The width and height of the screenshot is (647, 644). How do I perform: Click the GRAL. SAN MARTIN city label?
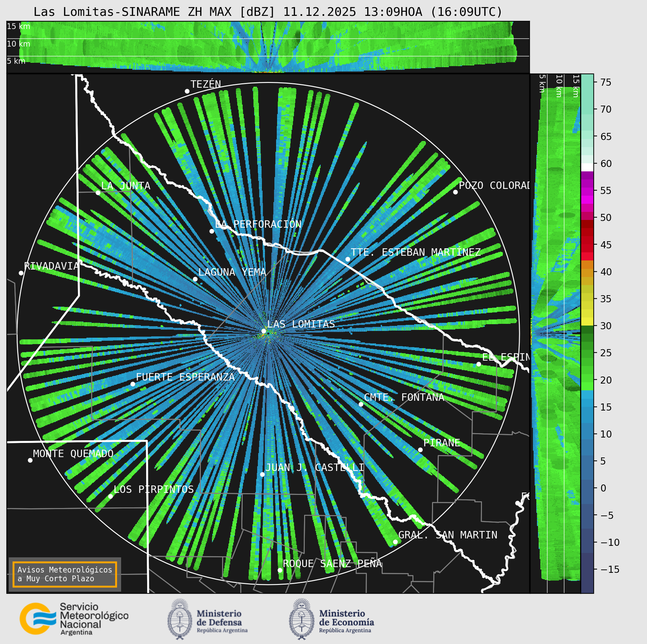448,535
